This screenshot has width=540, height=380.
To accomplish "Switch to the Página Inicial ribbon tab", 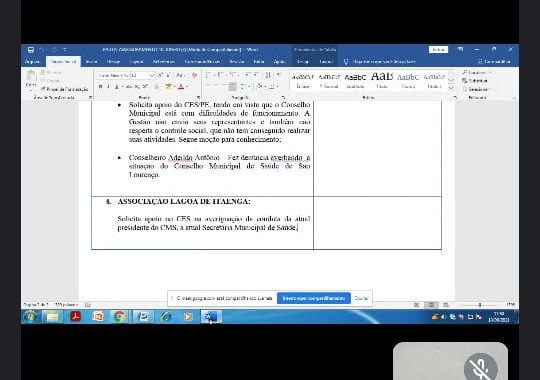I will point(63,62).
